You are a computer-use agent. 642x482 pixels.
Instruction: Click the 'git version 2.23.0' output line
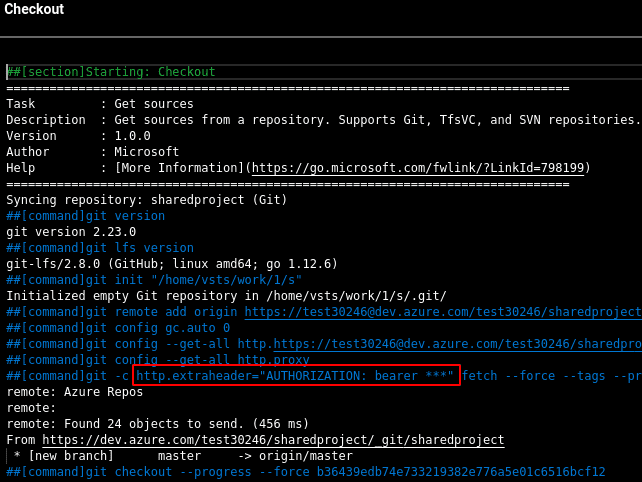point(71,232)
